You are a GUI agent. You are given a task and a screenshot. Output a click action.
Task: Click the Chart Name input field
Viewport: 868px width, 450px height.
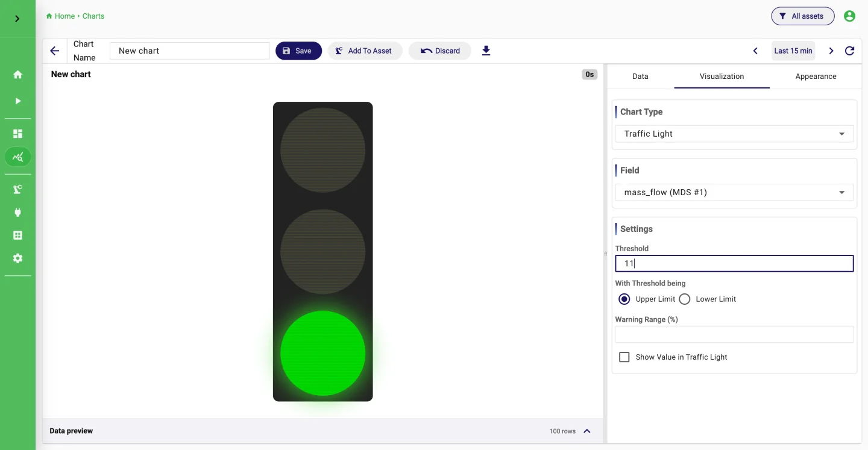click(190, 51)
